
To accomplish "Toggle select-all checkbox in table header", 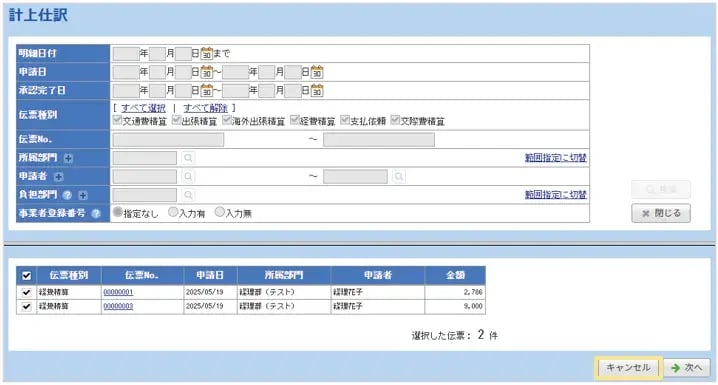I will tap(27, 276).
